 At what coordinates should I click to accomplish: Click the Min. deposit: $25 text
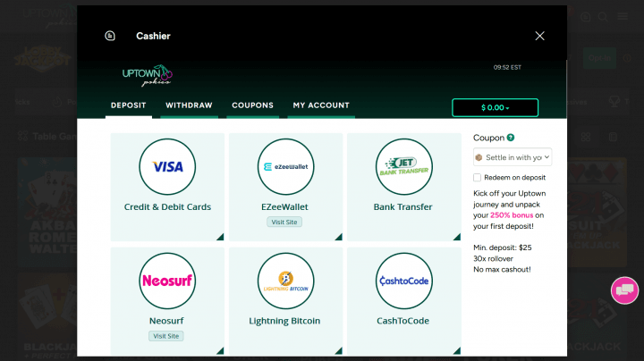coord(503,248)
